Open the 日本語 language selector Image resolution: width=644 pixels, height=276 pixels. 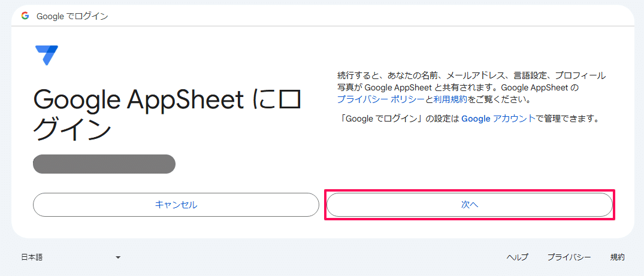tap(70, 257)
